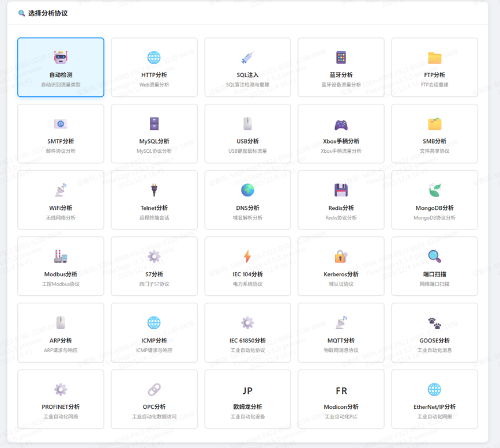The width and height of the screenshot is (500, 448).
Task: Click the factory icon for Modbus分析
Action: [61, 257]
